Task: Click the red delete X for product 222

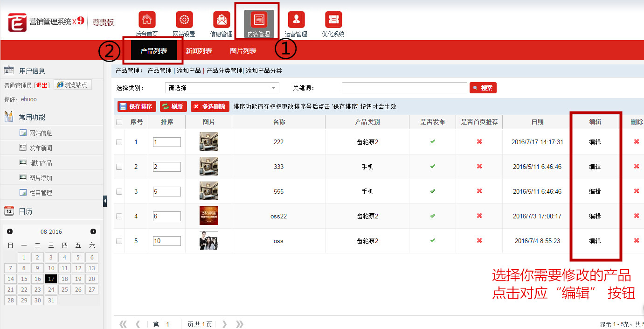Action: [x=637, y=142]
